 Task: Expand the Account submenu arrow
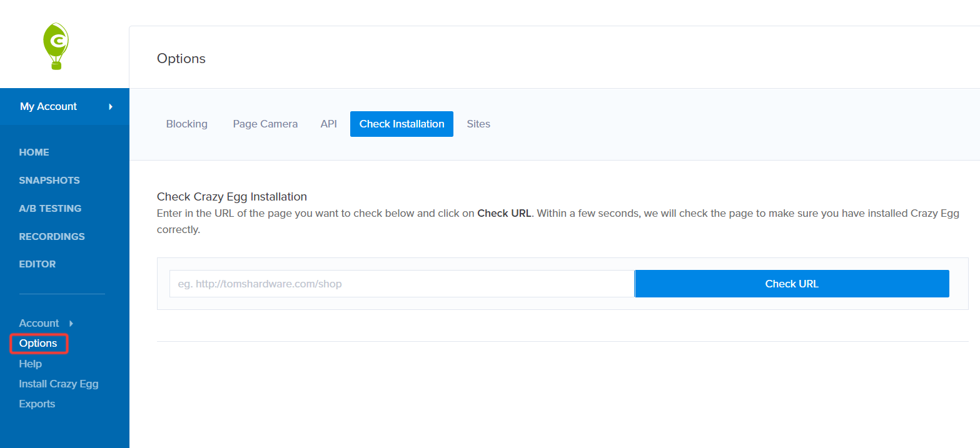tap(71, 323)
